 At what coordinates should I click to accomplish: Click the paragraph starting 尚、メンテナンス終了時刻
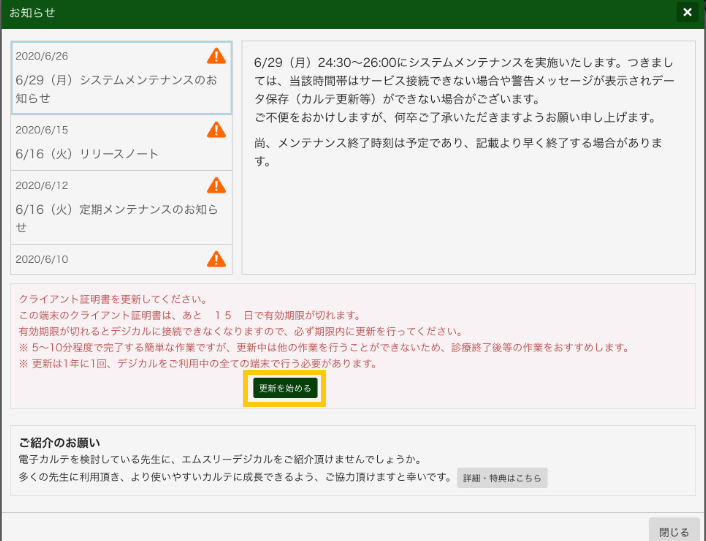click(458, 152)
